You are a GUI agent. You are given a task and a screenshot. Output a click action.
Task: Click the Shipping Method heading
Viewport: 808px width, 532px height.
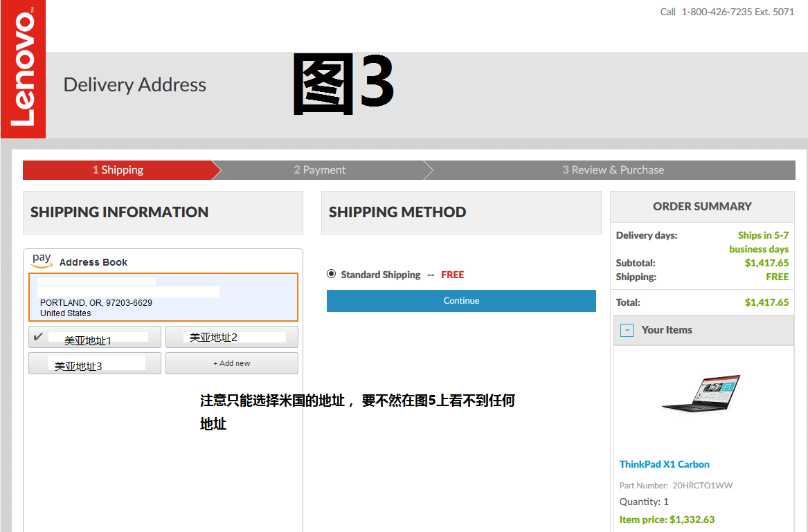(x=397, y=212)
